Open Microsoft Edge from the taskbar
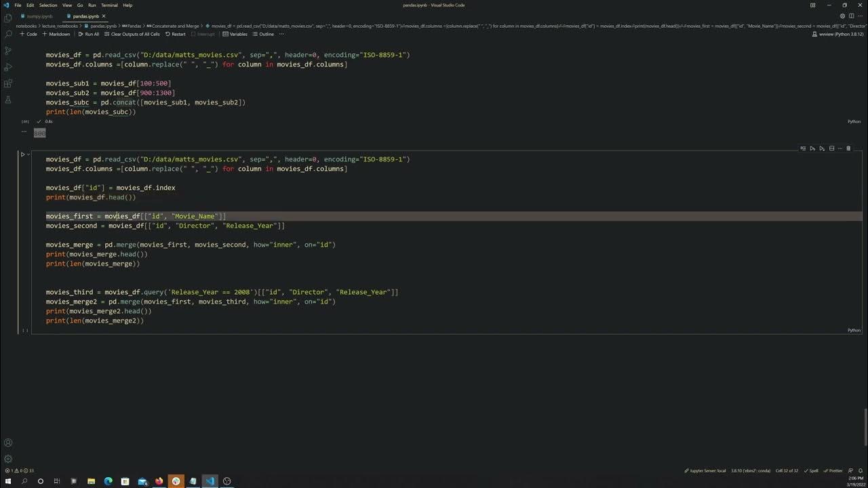Viewport: 868px width, 488px height. coord(108,481)
